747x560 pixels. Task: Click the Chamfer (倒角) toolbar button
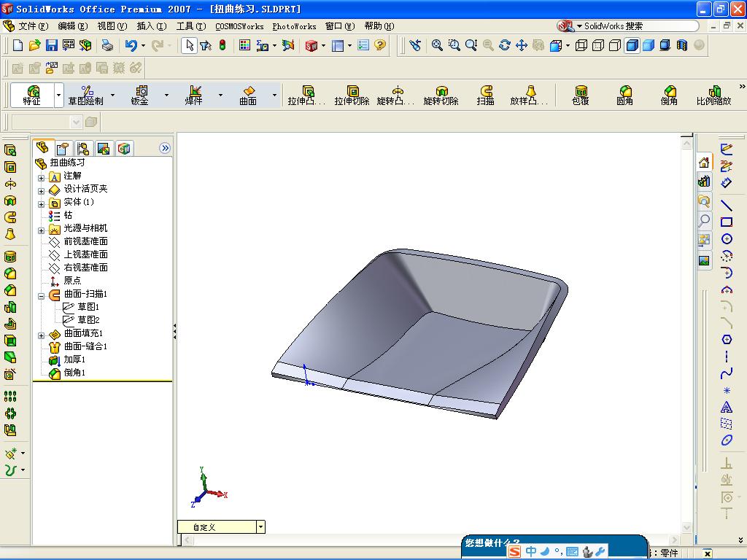pyautogui.click(x=669, y=96)
